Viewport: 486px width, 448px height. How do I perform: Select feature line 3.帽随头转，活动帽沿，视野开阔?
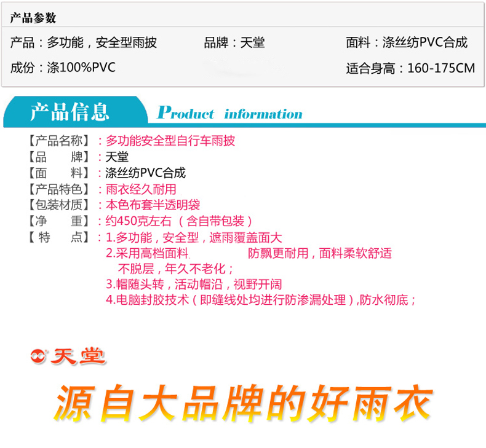194,284
